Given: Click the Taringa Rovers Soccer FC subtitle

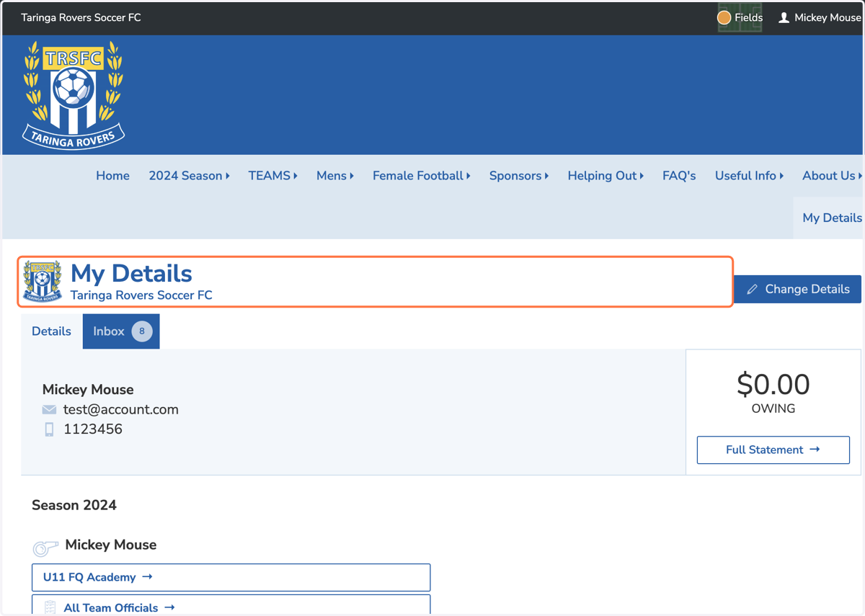Looking at the screenshot, I should coord(141,295).
